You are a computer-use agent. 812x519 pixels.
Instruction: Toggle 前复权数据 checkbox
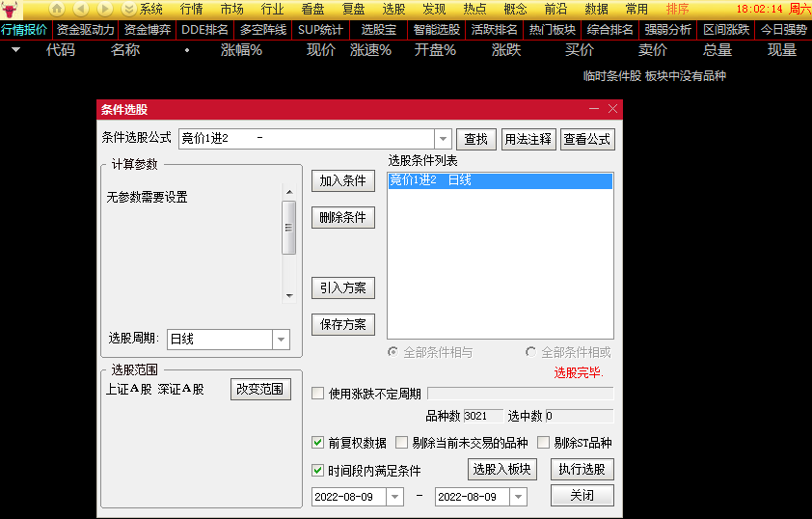318,443
